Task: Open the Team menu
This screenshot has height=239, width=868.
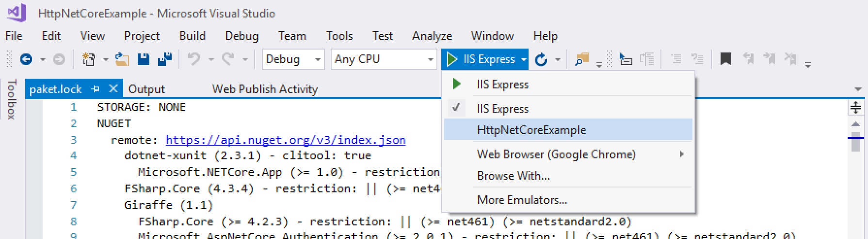Action: (292, 36)
